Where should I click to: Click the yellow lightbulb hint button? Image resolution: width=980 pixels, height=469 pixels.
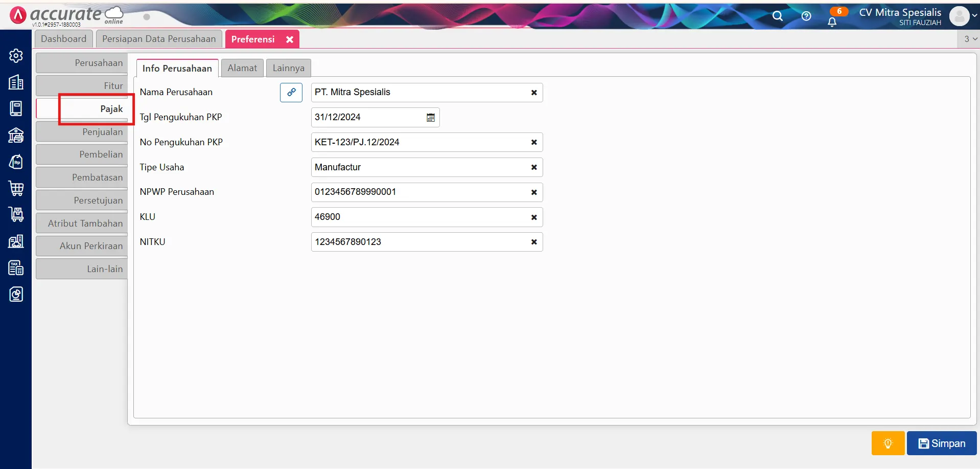click(888, 443)
